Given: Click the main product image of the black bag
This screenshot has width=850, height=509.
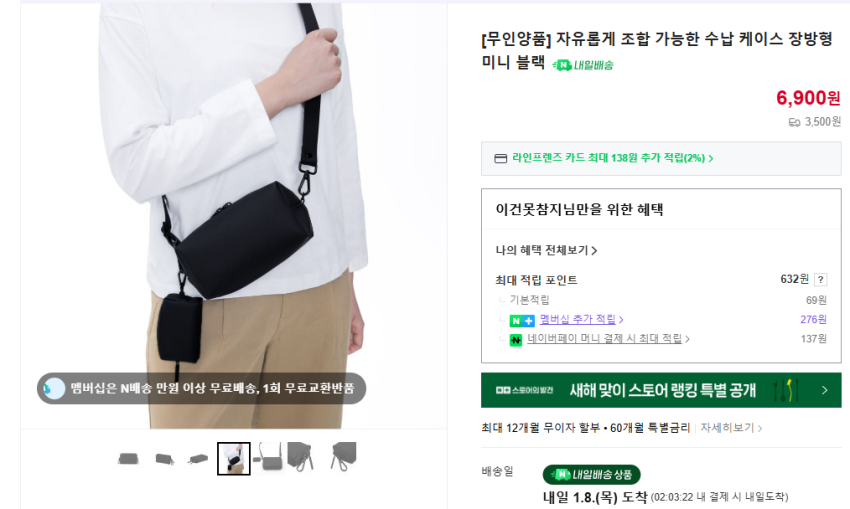Looking at the screenshot, I should (x=234, y=216).
